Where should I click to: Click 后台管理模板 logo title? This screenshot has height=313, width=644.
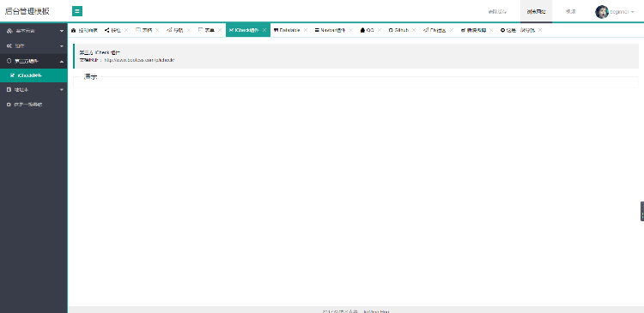click(27, 11)
